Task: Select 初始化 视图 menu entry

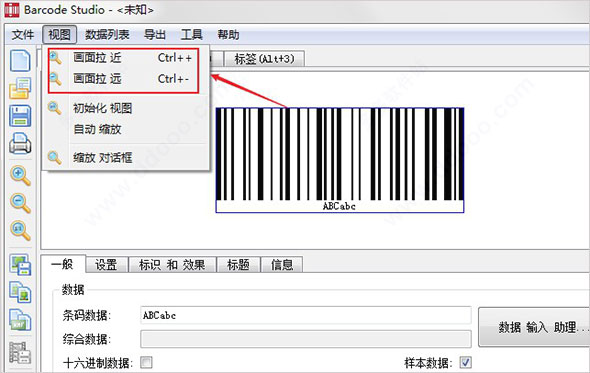Action: [125, 108]
